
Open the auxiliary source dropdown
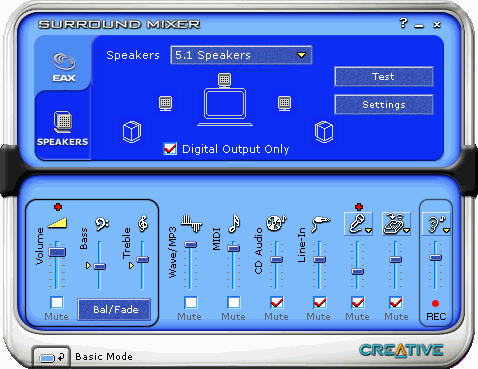pyautogui.click(x=396, y=224)
